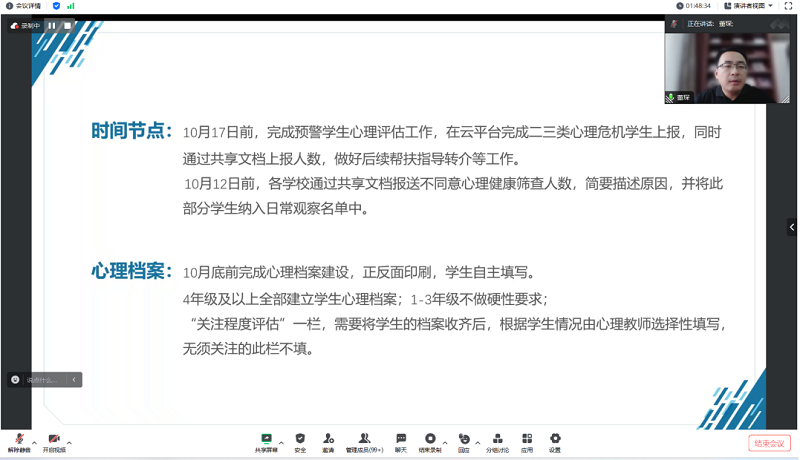Screen dimensions: 800x460
Task: Expand the right side panel arrow
Action: (792, 227)
